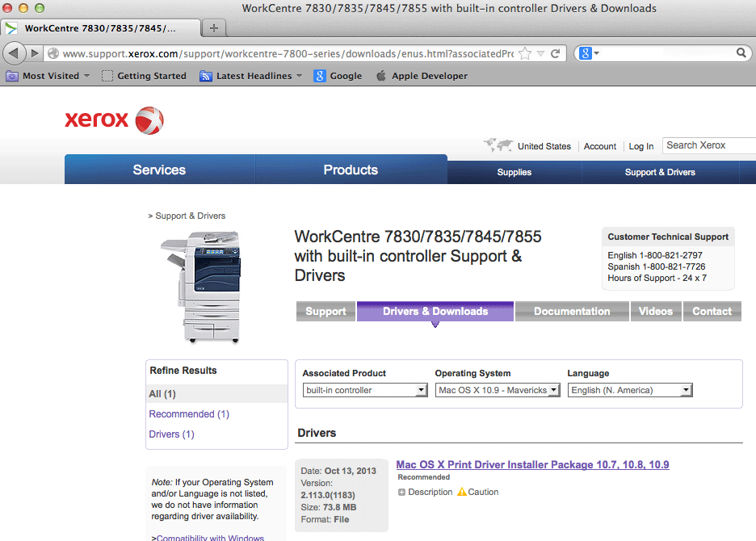This screenshot has height=541, width=756.
Task: Click the site identity globe icon
Action: coord(53,53)
